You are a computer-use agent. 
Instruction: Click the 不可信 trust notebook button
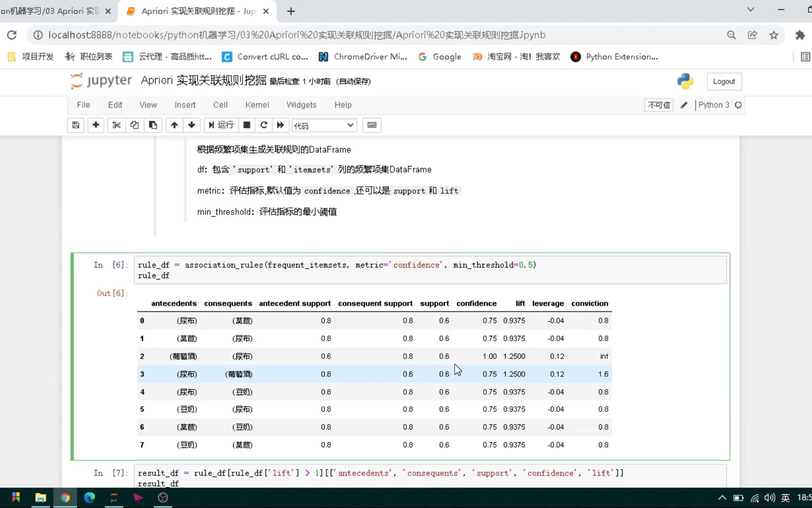(658, 105)
